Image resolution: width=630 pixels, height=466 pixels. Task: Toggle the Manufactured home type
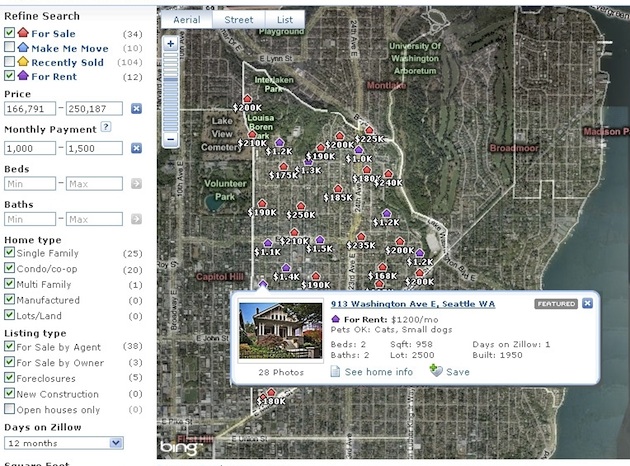click(9, 299)
